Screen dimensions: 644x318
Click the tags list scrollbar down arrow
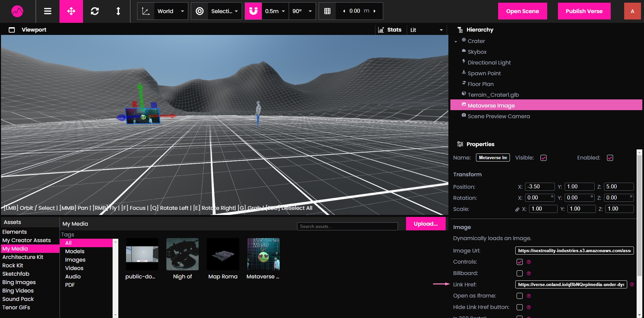pyautogui.click(x=116, y=315)
